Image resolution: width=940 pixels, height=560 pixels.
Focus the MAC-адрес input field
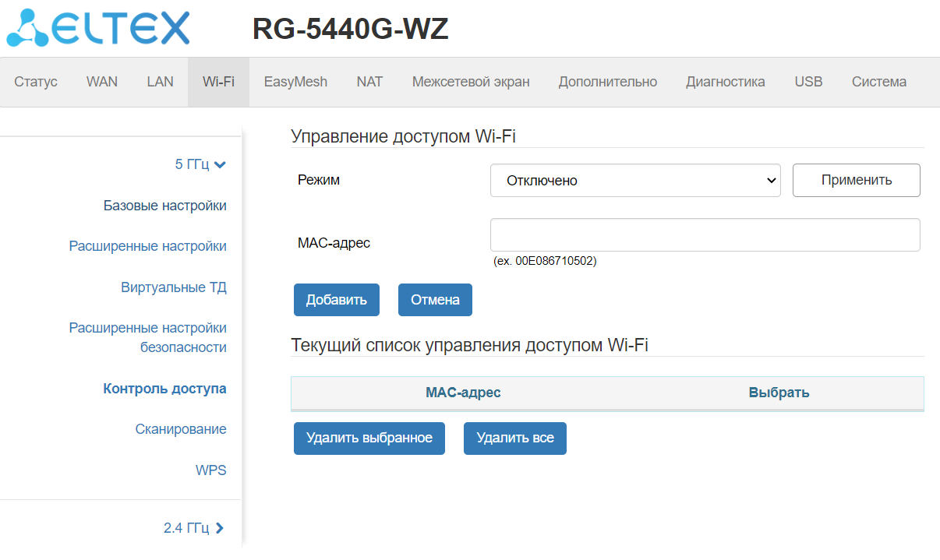[705, 234]
